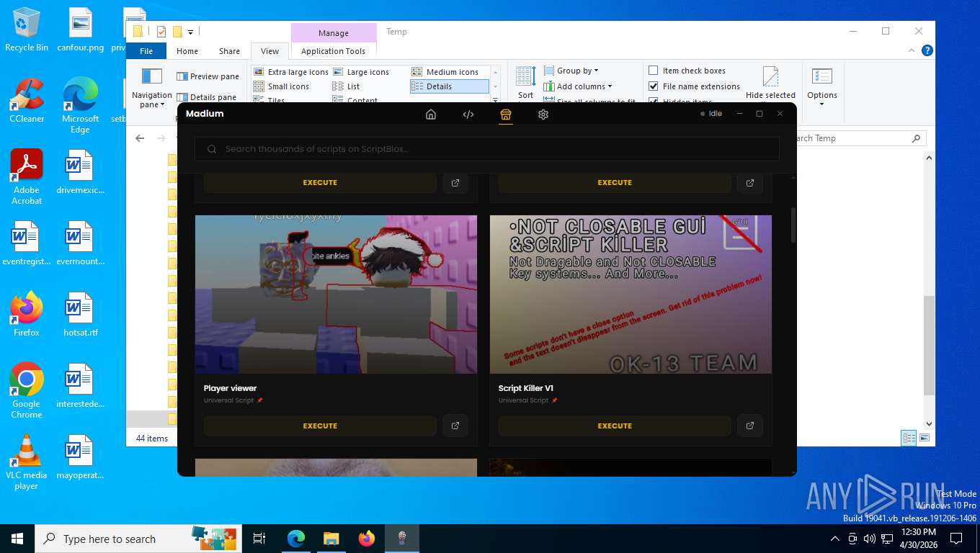Open the Madium code editor icon
Viewport: 980px width, 553px height.
[468, 114]
